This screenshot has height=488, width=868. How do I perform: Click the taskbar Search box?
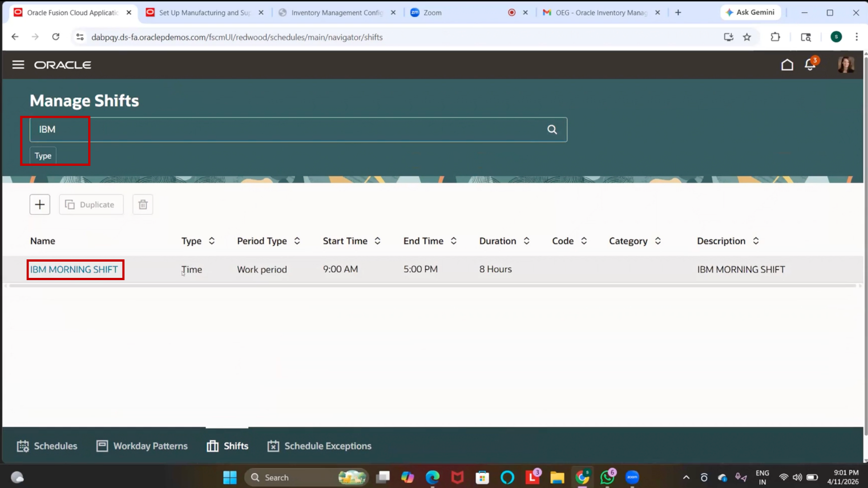click(x=307, y=477)
